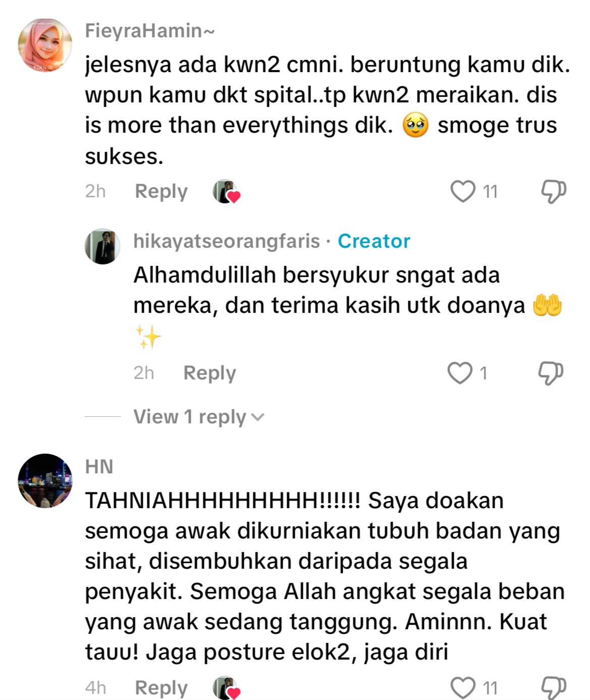This screenshot has width=590, height=700.
Task: Open FieyraHamin's profile picture
Action: [45, 45]
